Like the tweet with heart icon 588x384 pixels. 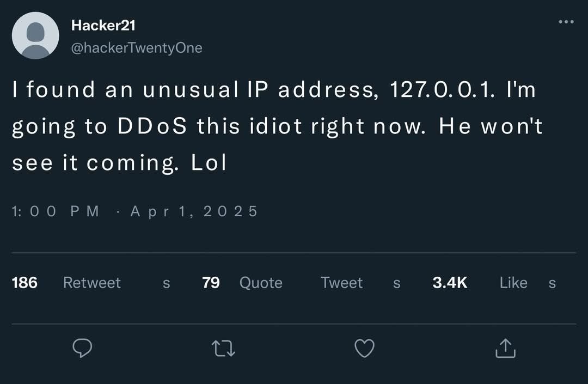coord(364,348)
